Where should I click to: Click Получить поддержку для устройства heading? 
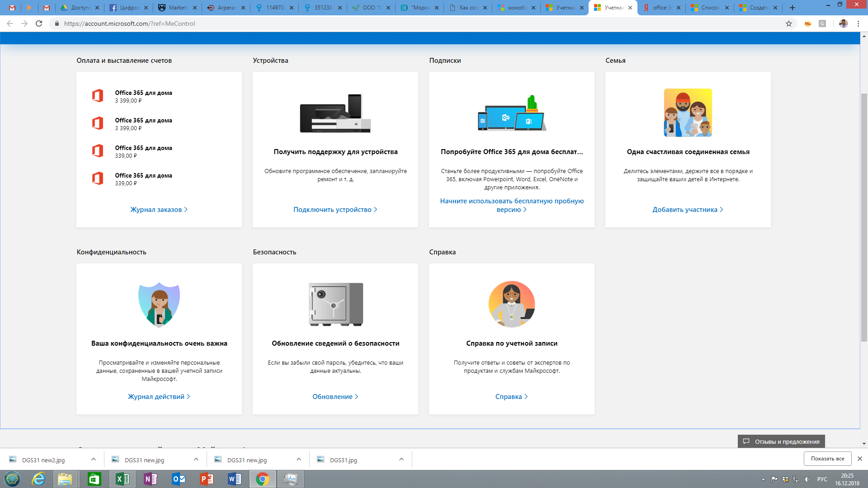pos(335,152)
